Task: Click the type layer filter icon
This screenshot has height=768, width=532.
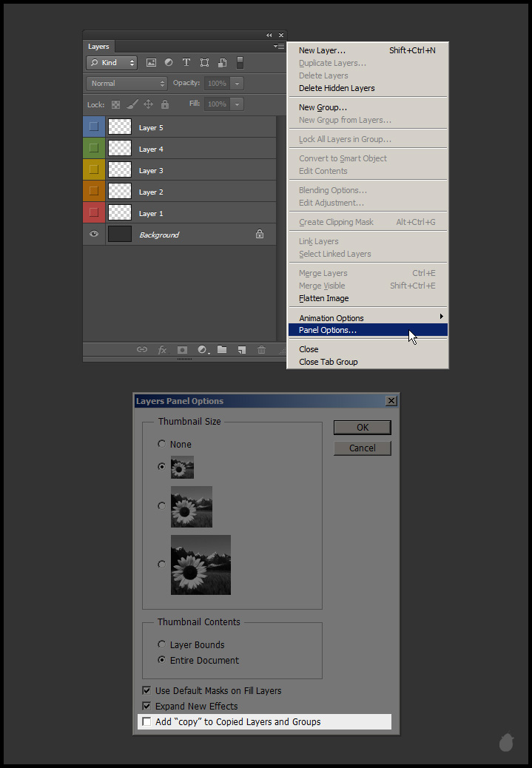Action: click(x=186, y=63)
